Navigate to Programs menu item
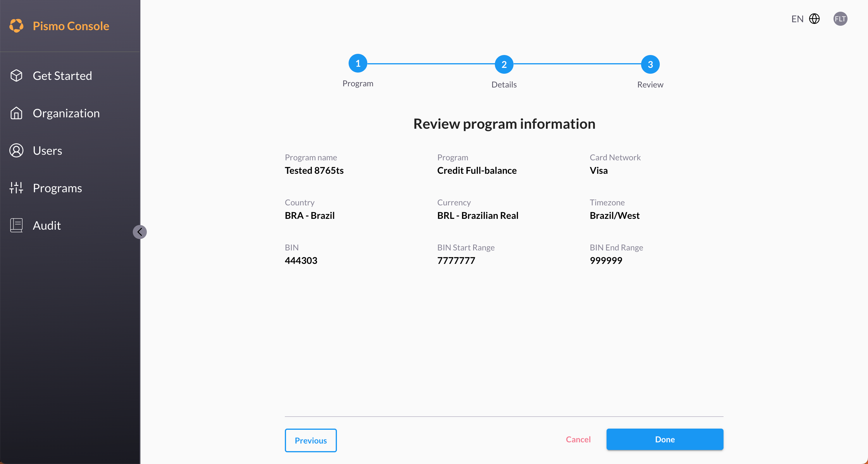The image size is (868, 464). point(57,188)
